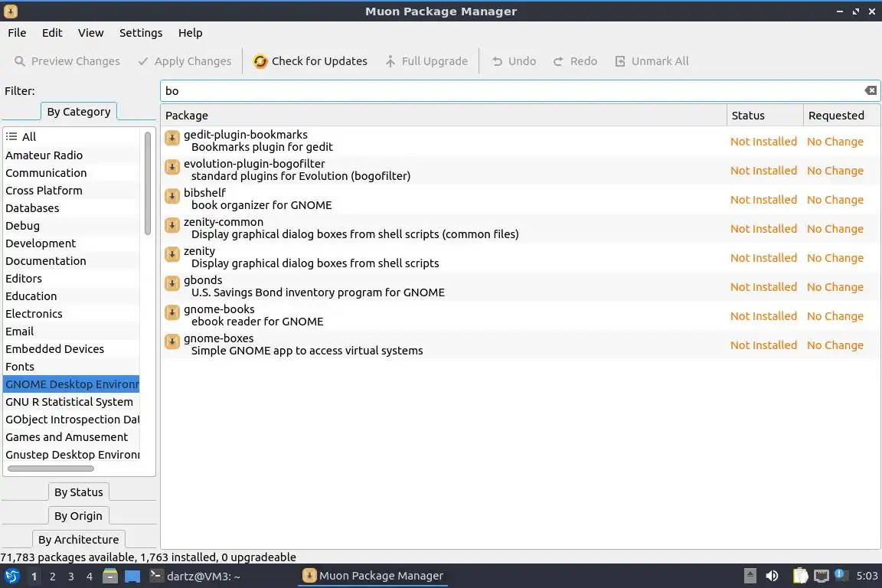Click the eject removable media tray icon
The width and height of the screenshot is (882, 588).
[x=750, y=576]
